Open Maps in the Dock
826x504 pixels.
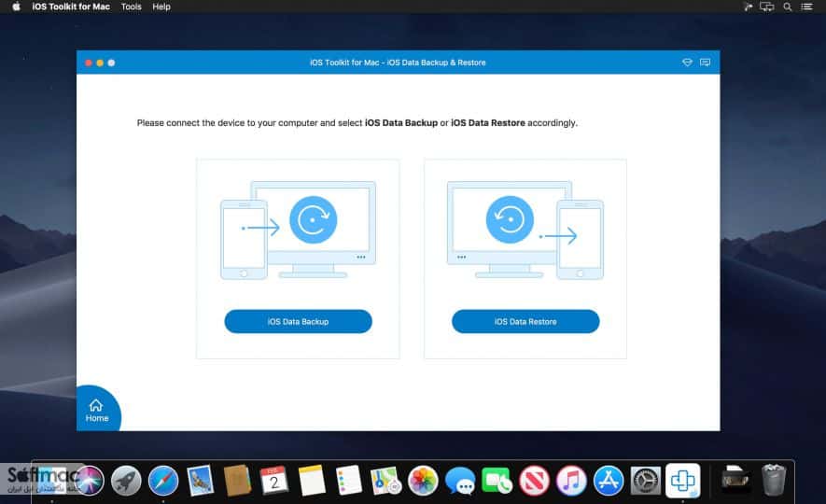[386, 481]
